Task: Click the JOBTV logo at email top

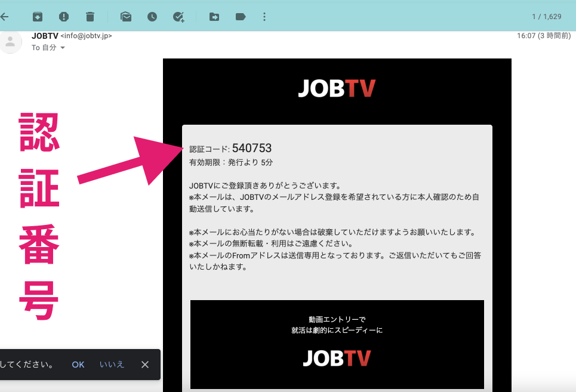Action: [x=337, y=88]
